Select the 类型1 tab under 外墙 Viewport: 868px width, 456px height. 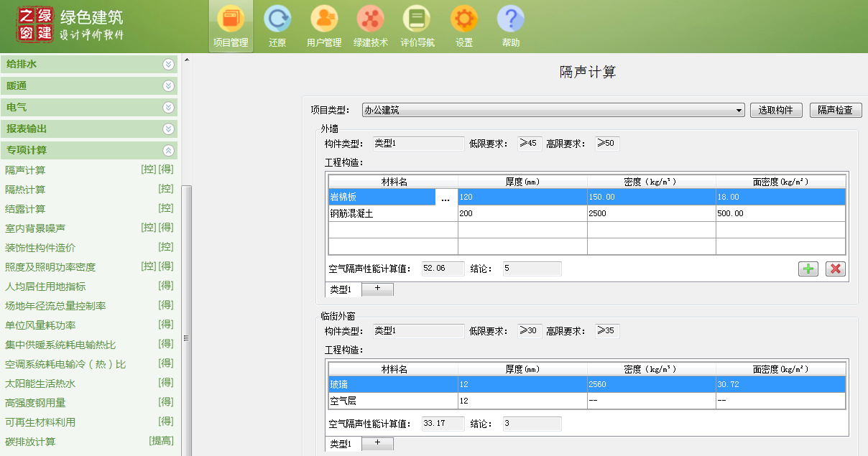(342, 289)
